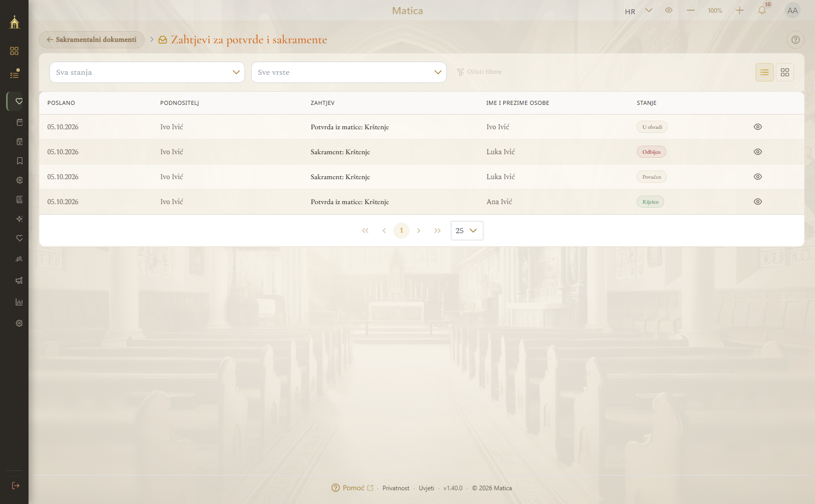Open the selected heart icon in sidebar
Viewport: 815px width, 504px height.
click(19, 101)
